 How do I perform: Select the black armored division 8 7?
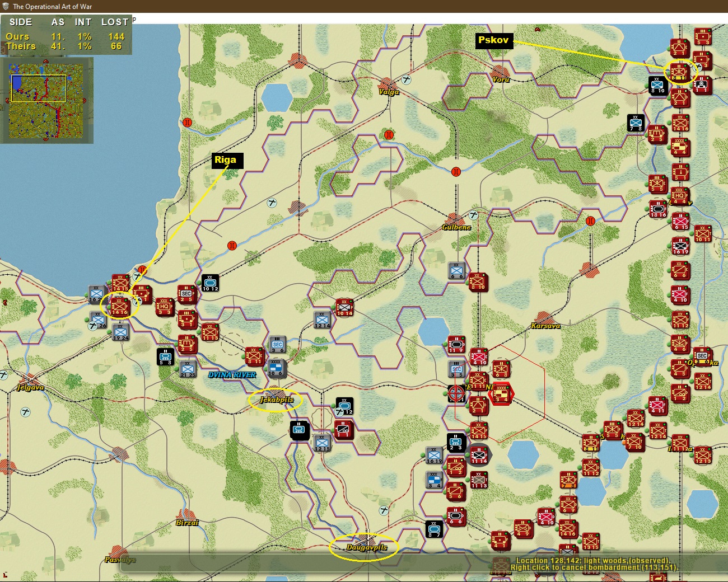pyautogui.click(x=434, y=529)
